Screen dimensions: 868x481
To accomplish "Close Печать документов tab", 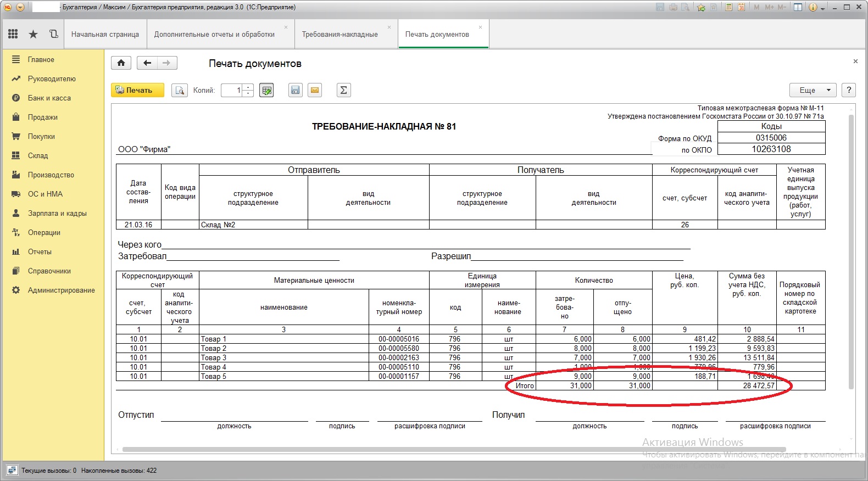I will (x=480, y=27).
